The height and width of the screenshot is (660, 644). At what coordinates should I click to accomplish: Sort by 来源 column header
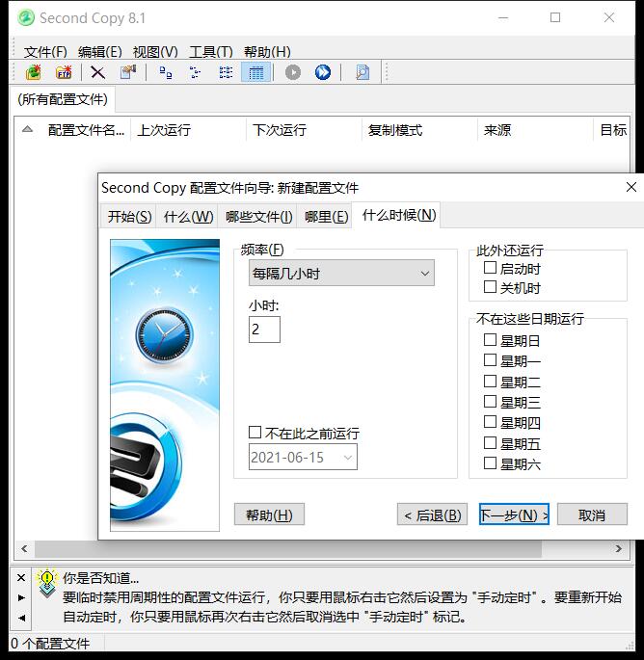coord(535,130)
